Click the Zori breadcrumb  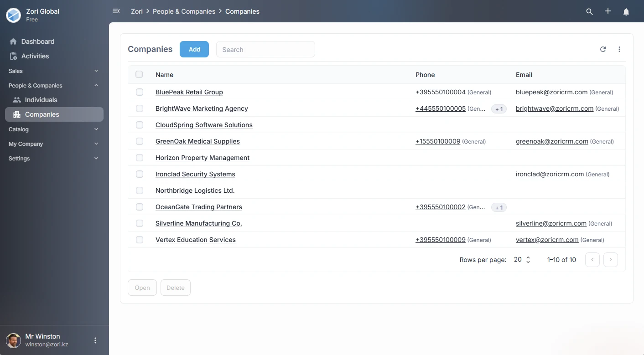(137, 11)
